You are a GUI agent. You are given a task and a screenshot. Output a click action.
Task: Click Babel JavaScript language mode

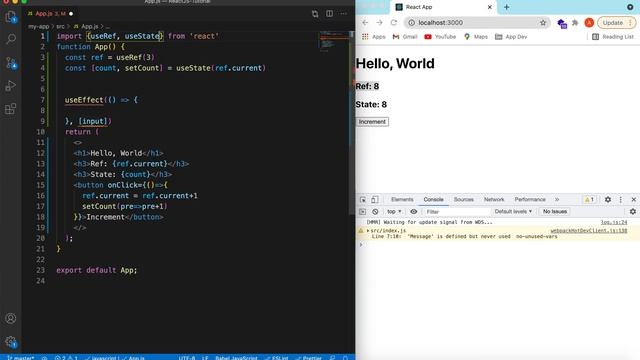(x=236, y=358)
